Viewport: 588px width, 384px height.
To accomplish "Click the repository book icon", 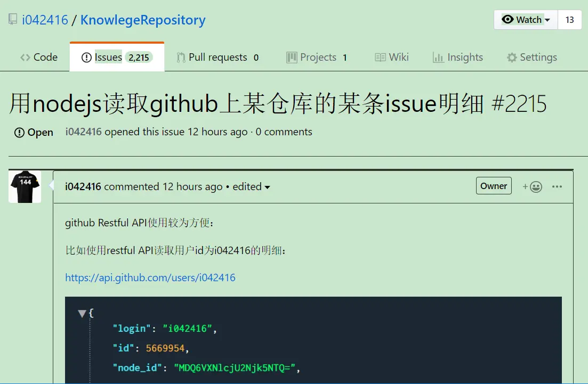I will tap(13, 20).
